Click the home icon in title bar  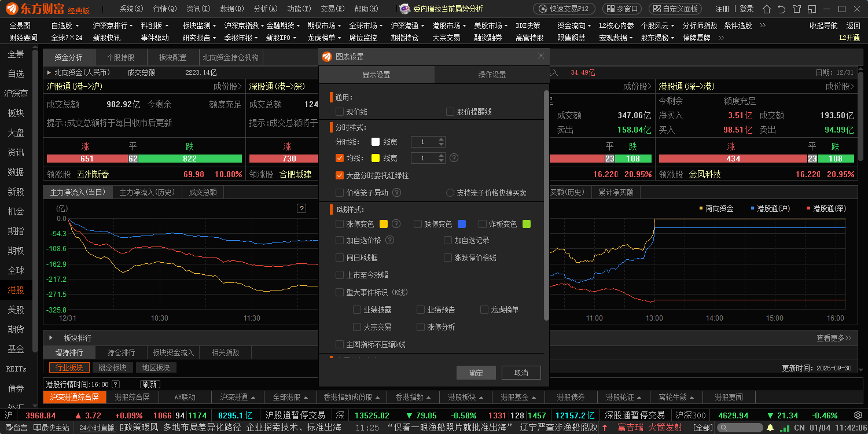click(x=766, y=9)
